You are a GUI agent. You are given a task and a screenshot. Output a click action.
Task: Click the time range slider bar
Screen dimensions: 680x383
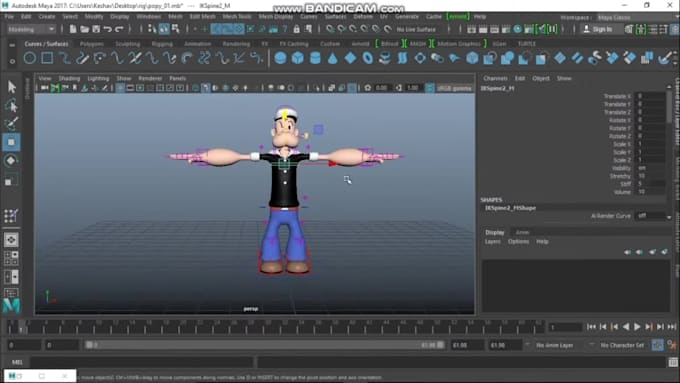pos(265,345)
